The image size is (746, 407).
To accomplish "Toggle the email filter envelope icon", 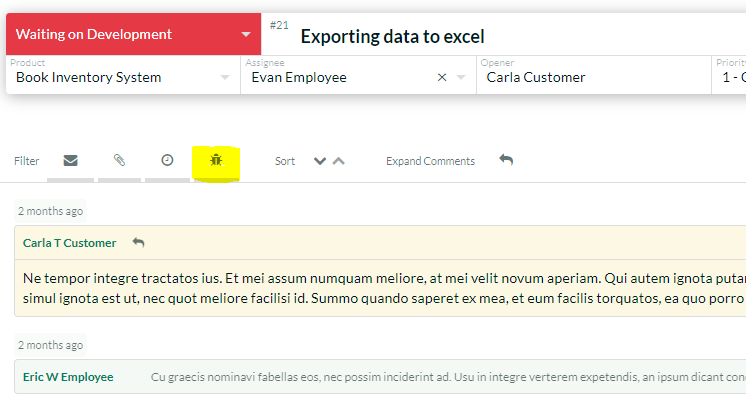I will click(70, 161).
